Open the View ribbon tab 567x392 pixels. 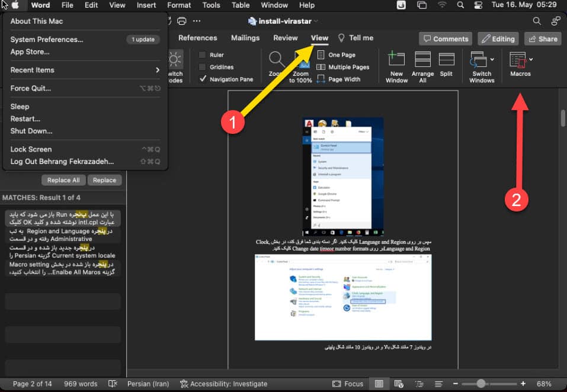point(320,38)
